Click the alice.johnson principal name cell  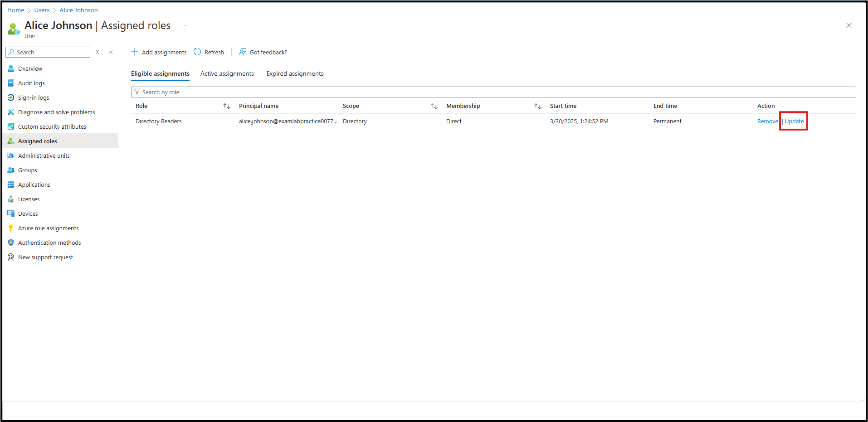coord(288,121)
